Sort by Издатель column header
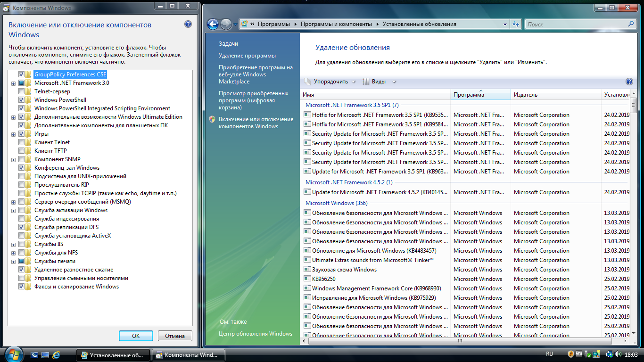This screenshot has height=362, width=644. [556, 95]
